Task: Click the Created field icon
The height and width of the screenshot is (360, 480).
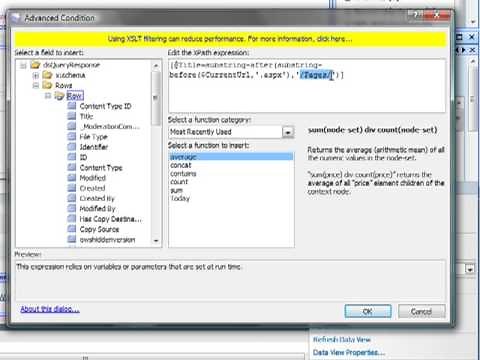Action: tap(72, 188)
